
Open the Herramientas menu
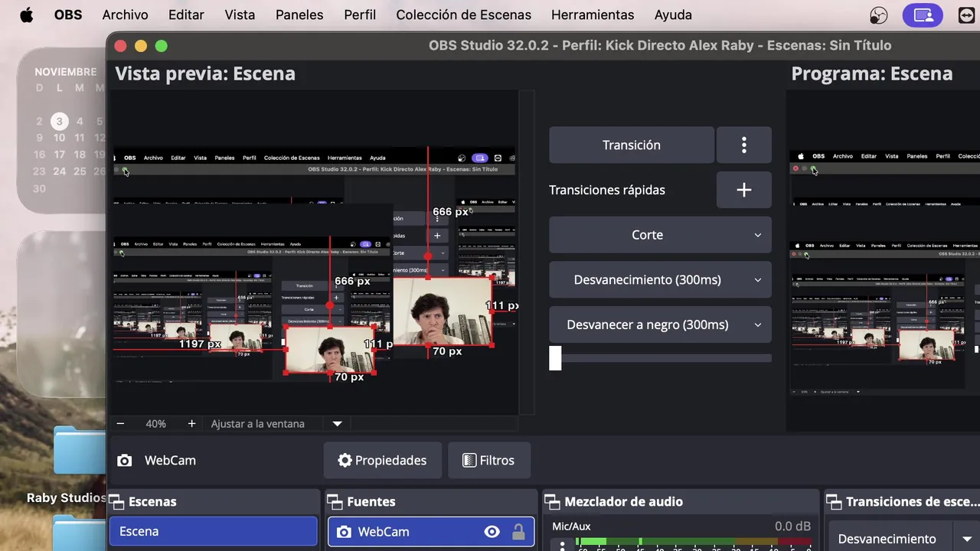click(593, 15)
